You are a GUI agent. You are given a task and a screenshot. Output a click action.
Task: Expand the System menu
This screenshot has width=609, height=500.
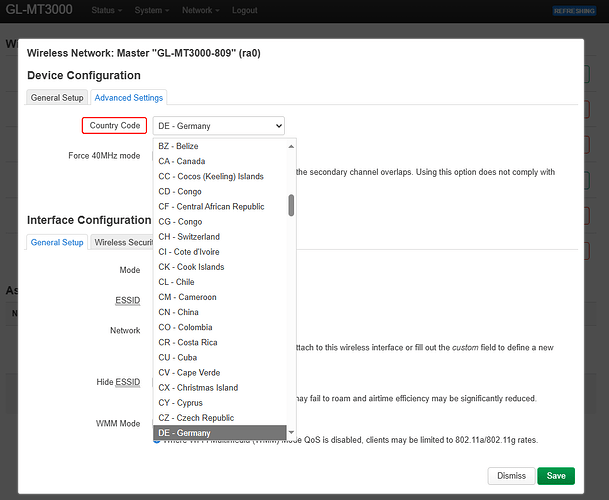151,10
